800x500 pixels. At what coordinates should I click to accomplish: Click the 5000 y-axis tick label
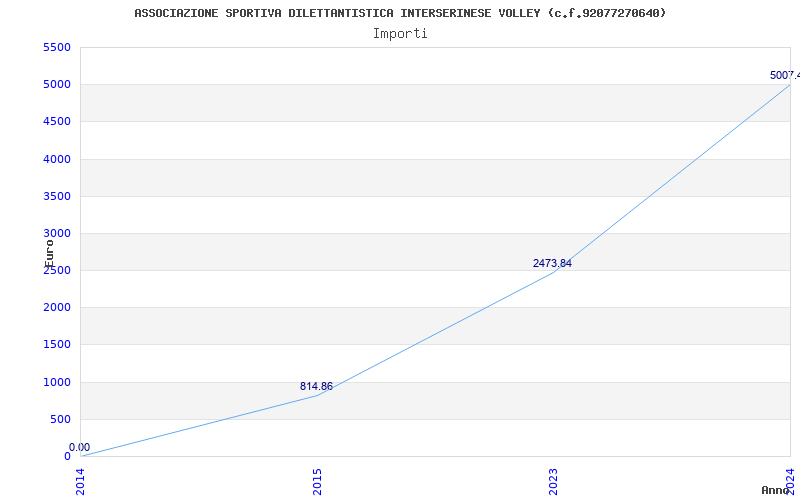tap(57, 85)
